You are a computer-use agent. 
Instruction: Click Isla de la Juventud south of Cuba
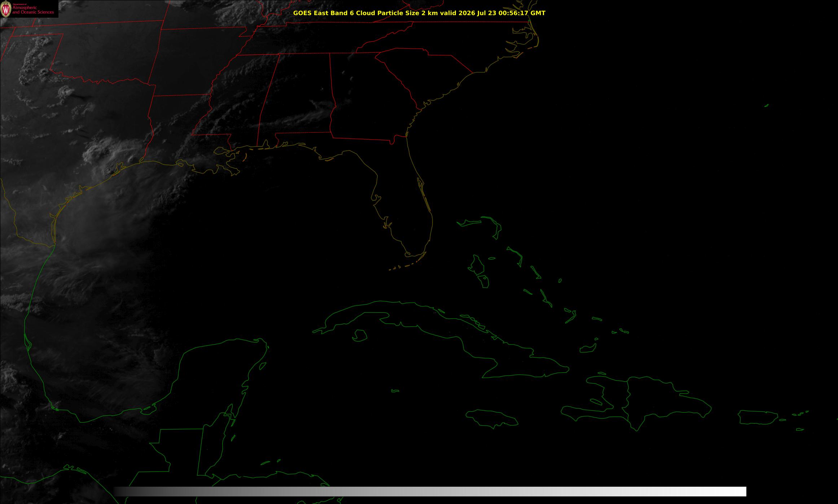359,336
